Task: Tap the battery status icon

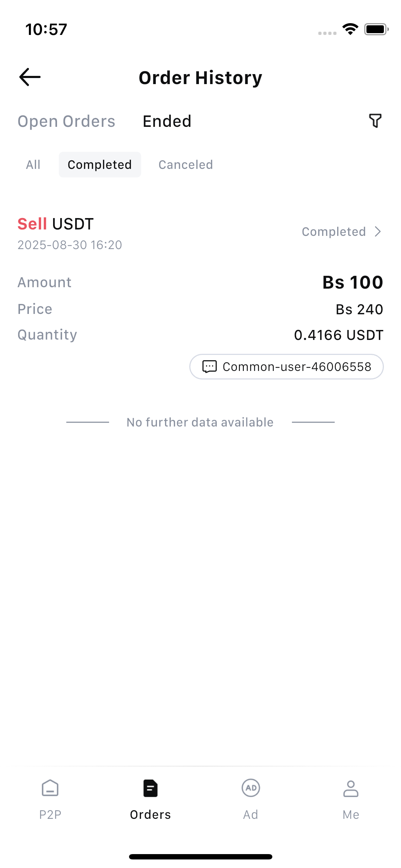Action: click(x=376, y=29)
